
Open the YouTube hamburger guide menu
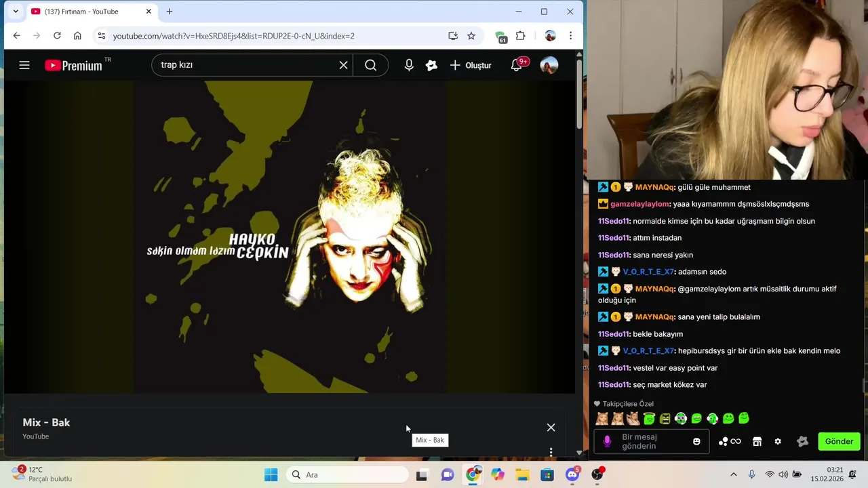[24, 65]
